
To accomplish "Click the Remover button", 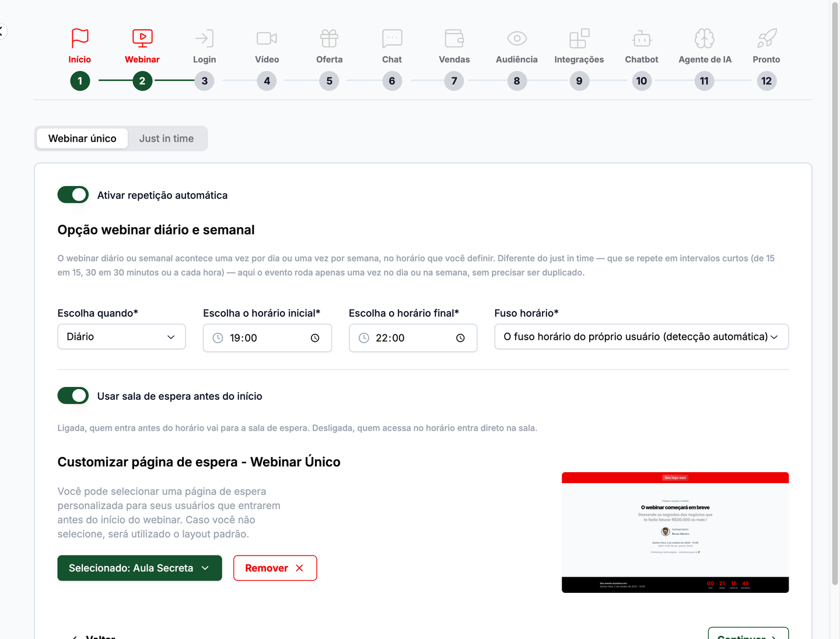I will 275,568.
